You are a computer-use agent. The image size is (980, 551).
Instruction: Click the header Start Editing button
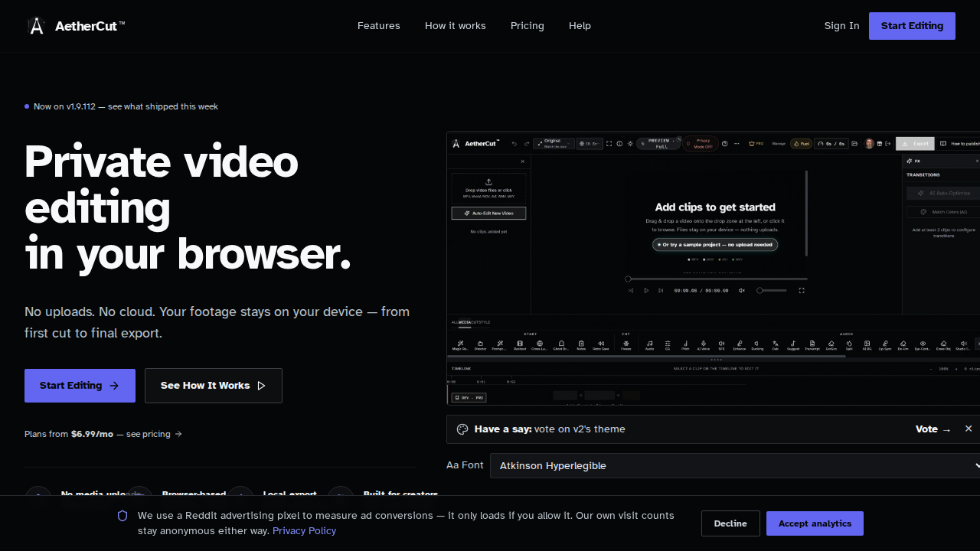point(912,26)
